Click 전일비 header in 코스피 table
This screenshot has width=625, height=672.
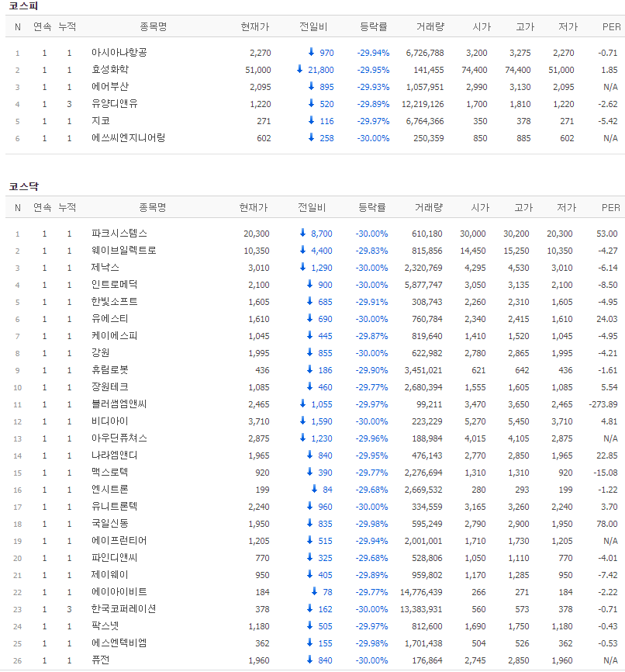pyautogui.click(x=313, y=27)
